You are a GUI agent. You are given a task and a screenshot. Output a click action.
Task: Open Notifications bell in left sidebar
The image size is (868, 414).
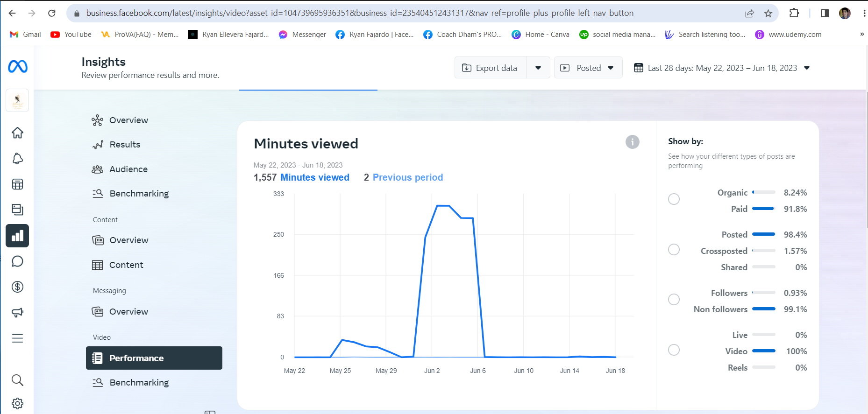(x=17, y=159)
